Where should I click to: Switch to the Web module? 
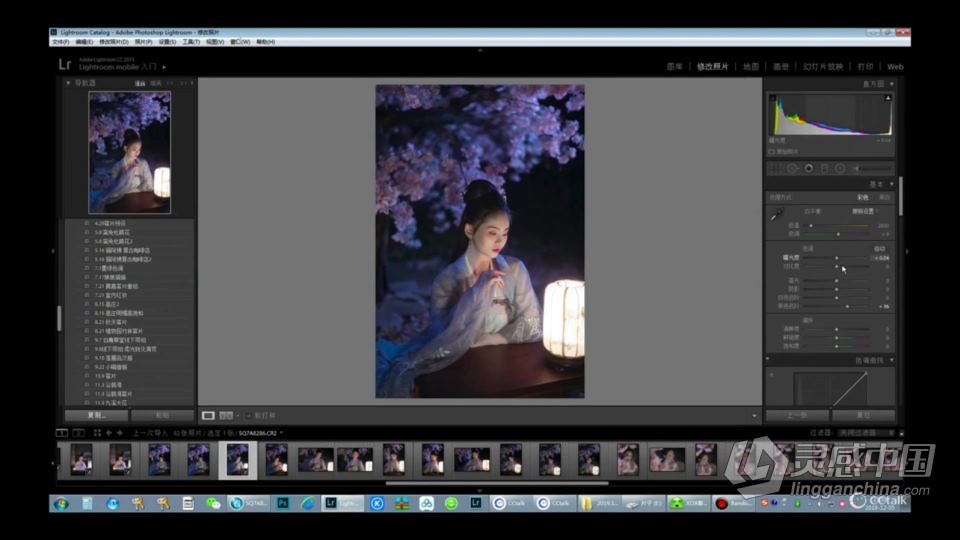(895, 67)
